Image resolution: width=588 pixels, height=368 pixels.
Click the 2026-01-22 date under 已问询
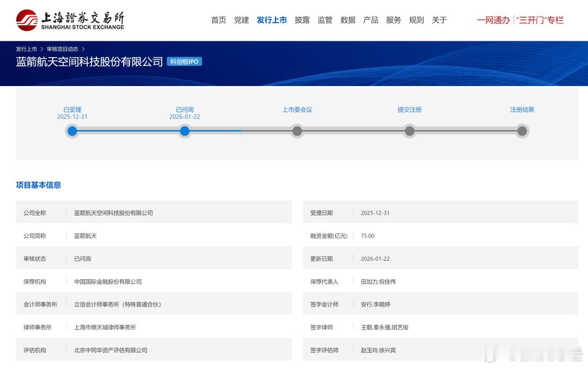185,116
